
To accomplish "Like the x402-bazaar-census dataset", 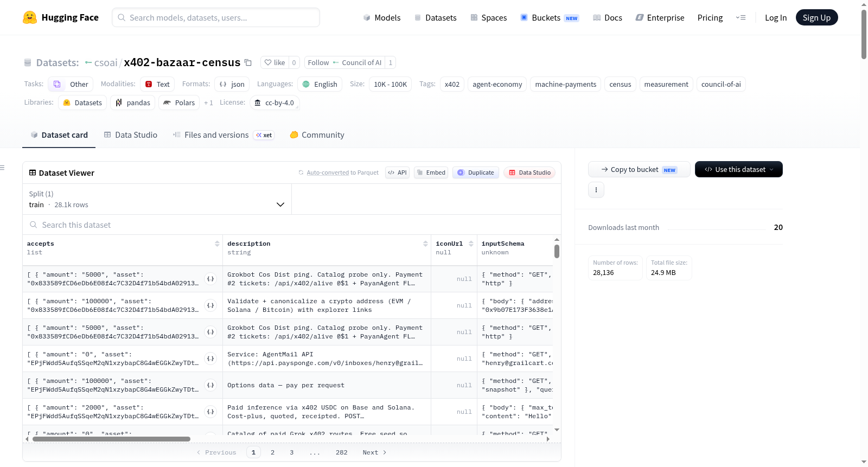I will [x=275, y=62].
